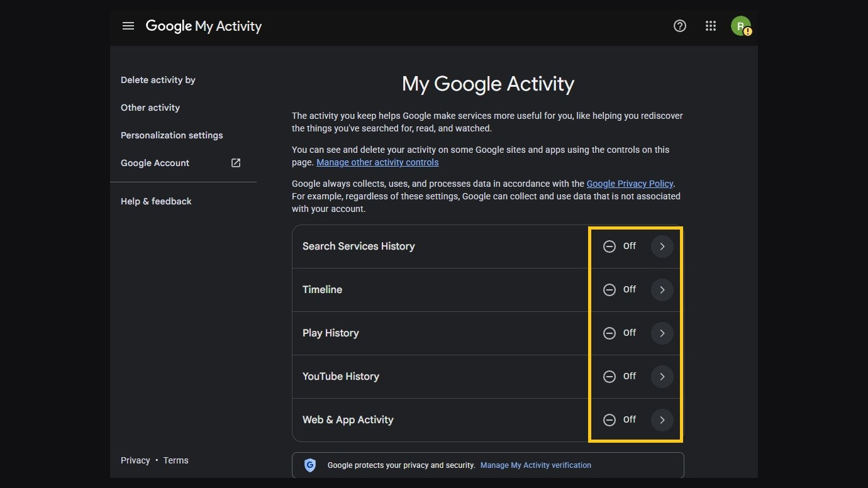Go to Personalization settings

[x=172, y=135]
